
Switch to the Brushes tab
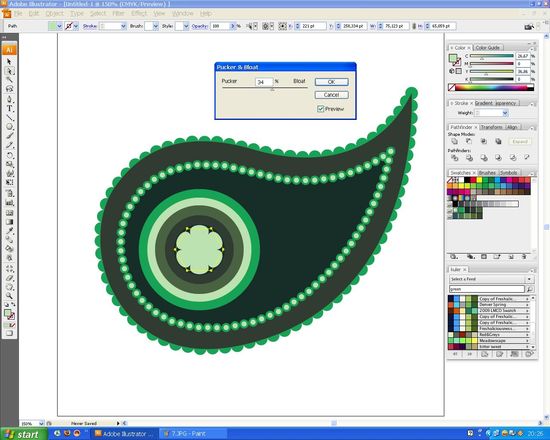(487, 173)
